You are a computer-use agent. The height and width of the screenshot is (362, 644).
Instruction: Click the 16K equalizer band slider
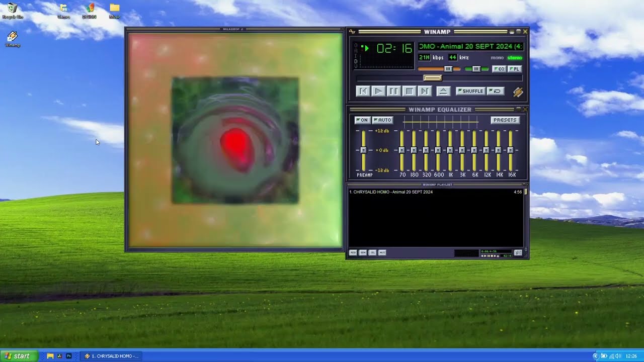510,150
